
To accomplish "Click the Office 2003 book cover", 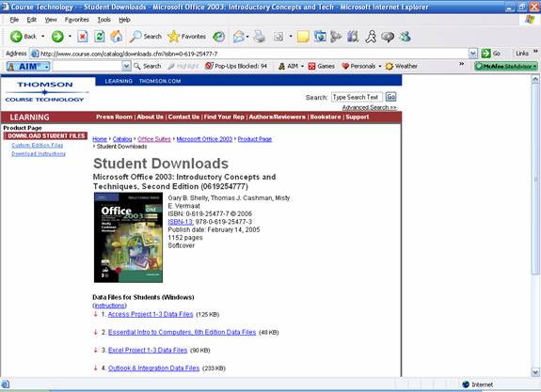I will point(128,238).
